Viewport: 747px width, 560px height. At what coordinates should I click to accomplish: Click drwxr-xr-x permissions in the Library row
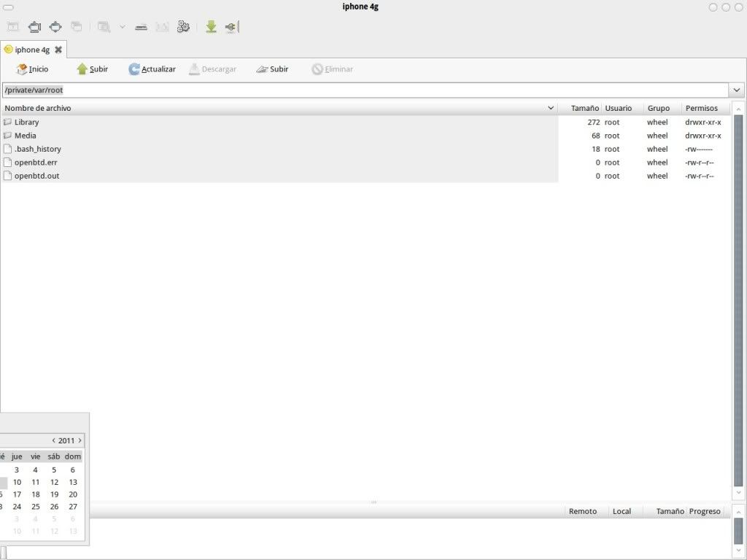pyautogui.click(x=703, y=122)
